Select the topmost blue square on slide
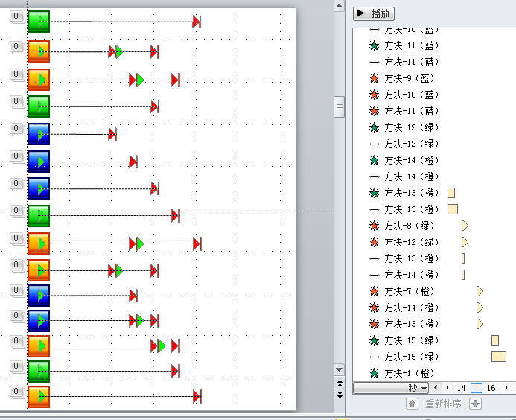This screenshot has height=420, width=516. pos(39,134)
